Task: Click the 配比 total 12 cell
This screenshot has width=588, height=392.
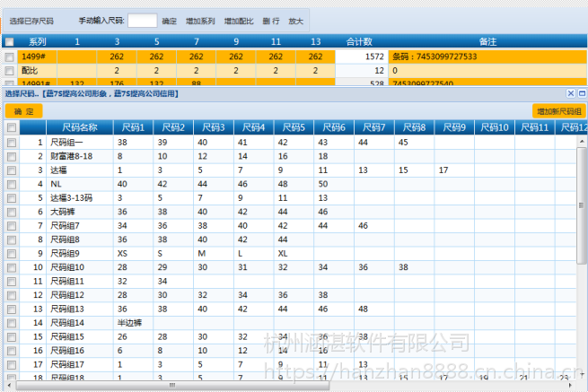Action: pos(362,71)
